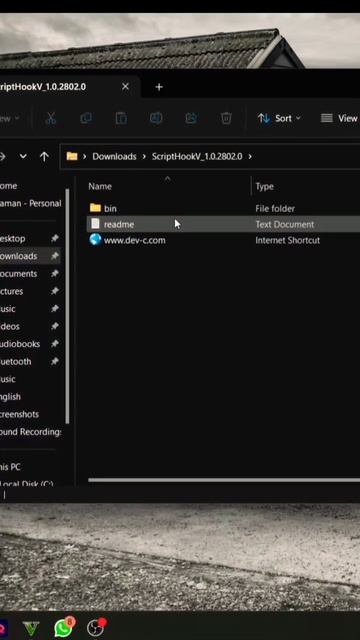Open Audiobooks in the navigation pane
Viewport: 360px width, 640px height.
tap(20, 344)
